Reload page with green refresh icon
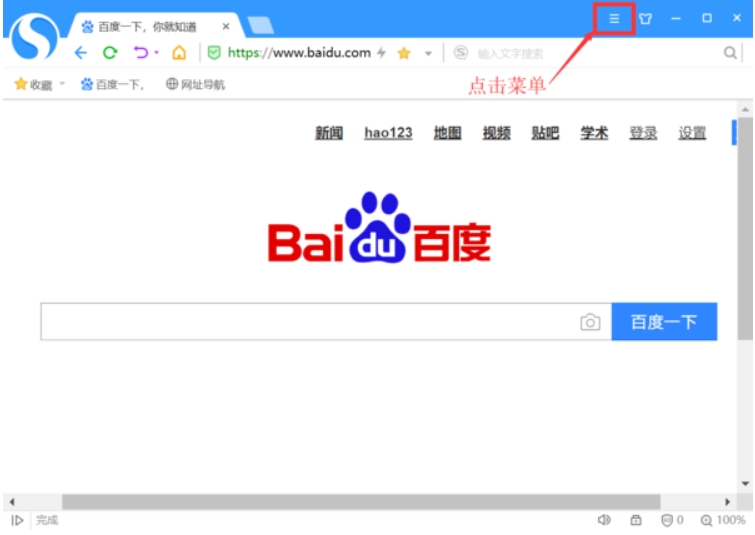This screenshot has height=535, width=755. tap(110, 52)
